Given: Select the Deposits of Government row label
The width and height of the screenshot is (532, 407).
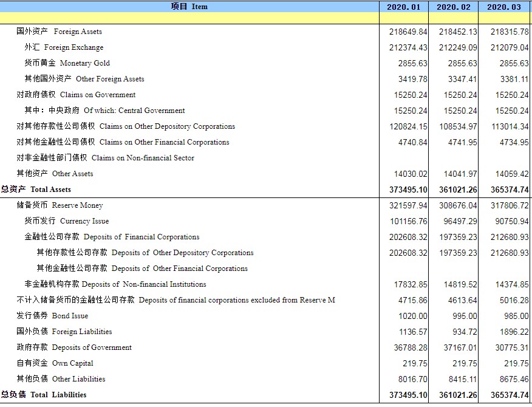Looking at the screenshot, I should click(x=74, y=347).
